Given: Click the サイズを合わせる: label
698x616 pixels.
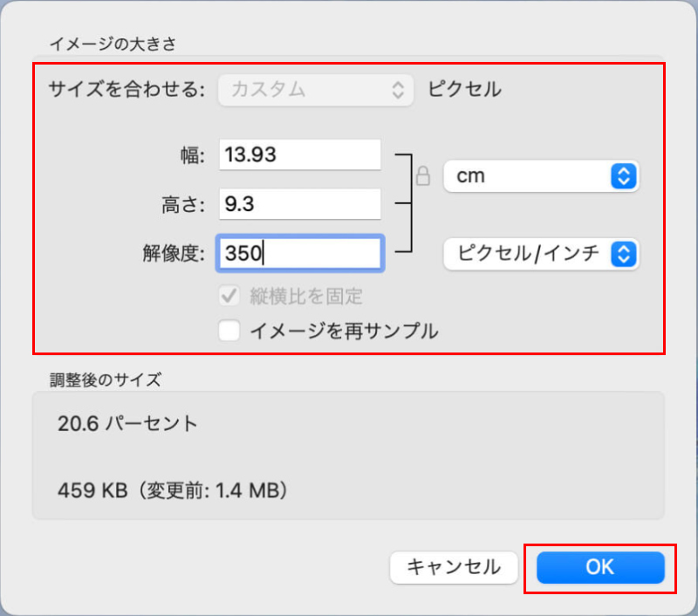Looking at the screenshot, I should [127, 89].
